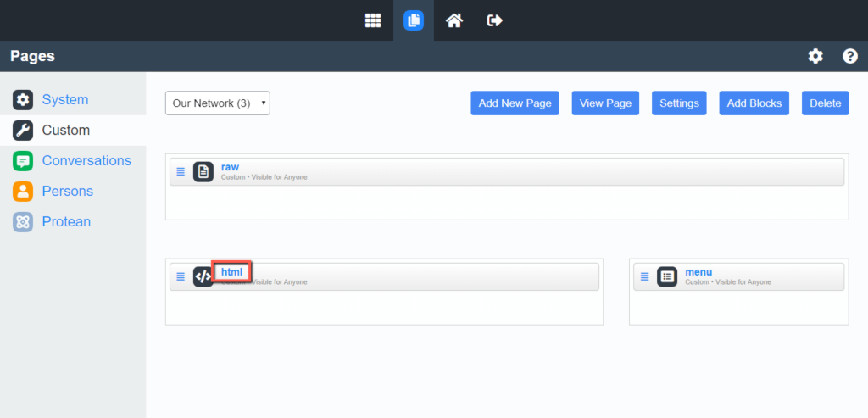This screenshot has width=868, height=418.
Task: Click the Conversations chat icon in sidebar
Action: [23, 161]
